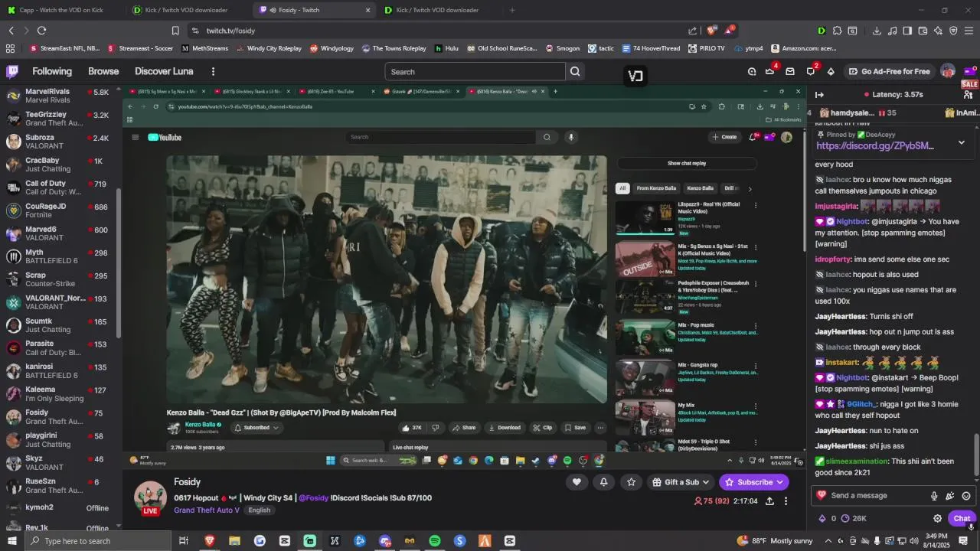Toggle the stream notification bell

(x=603, y=481)
